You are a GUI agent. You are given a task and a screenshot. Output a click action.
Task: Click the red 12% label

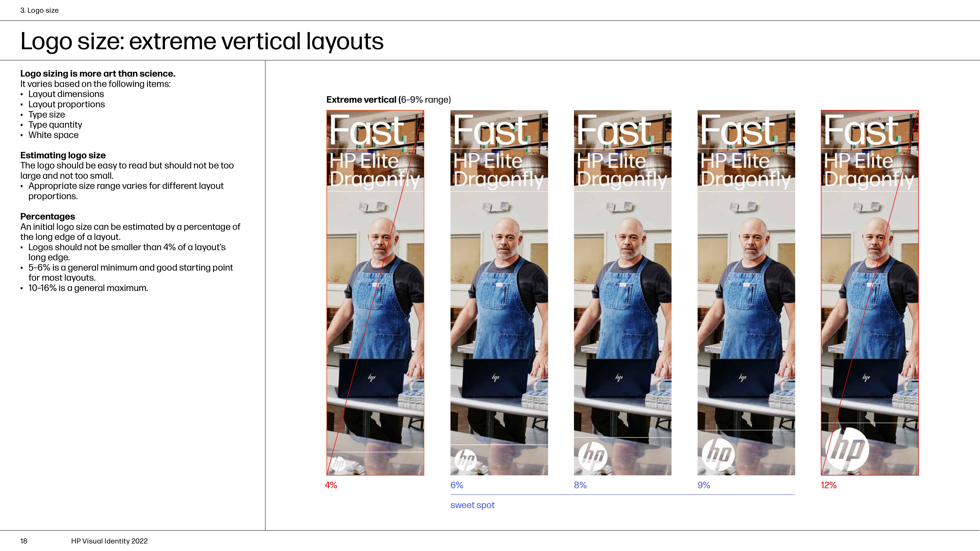tap(829, 485)
